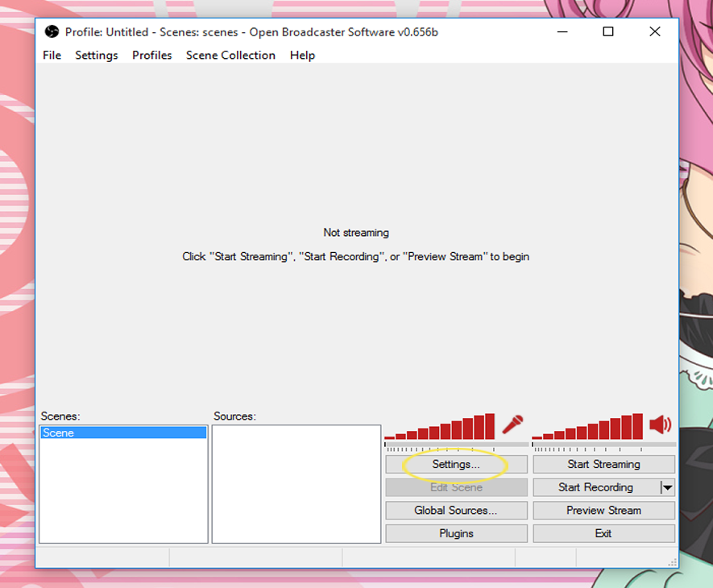Click Preview Stream
Viewport: 713px width, 588px height.
[604, 510]
